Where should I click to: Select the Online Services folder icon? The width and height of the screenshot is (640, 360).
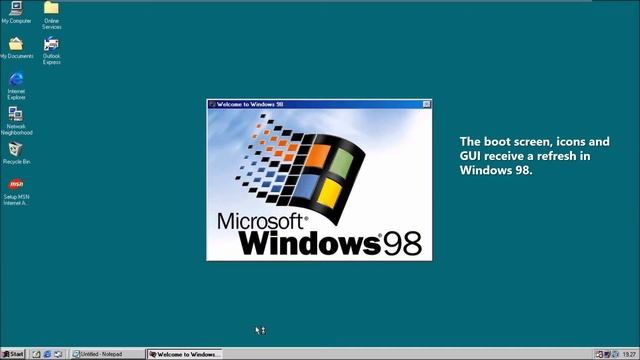[x=51, y=15]
